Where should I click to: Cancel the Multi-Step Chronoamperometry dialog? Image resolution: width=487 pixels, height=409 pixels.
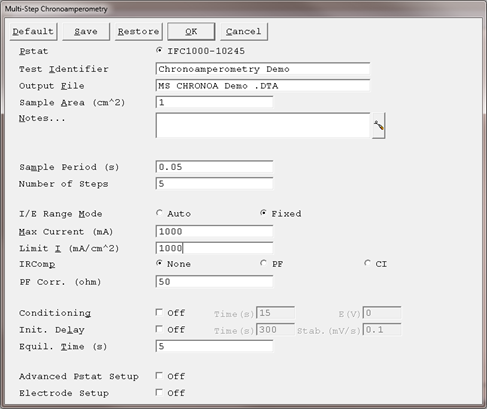[244, 32]
